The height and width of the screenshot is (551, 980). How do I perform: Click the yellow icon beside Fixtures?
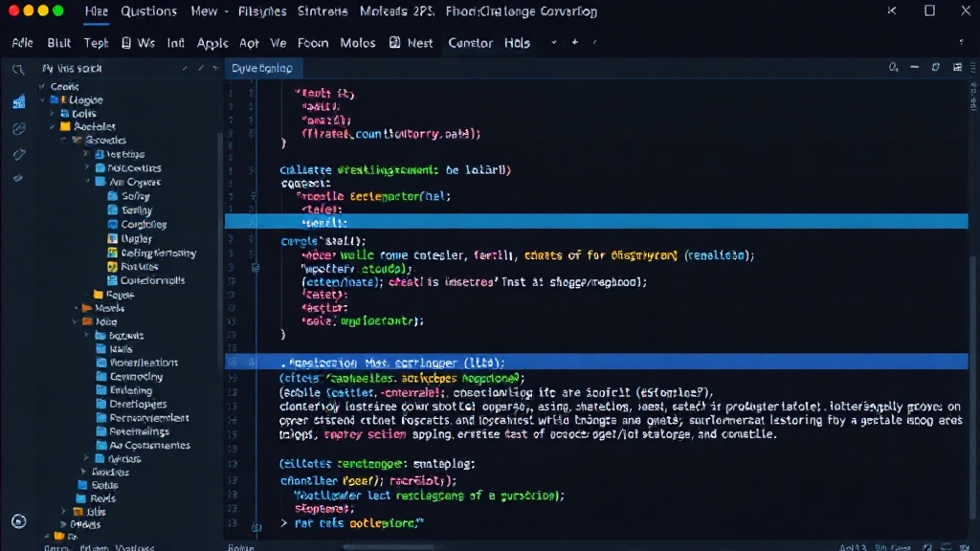pyautogui.click(x=113, y=267)
